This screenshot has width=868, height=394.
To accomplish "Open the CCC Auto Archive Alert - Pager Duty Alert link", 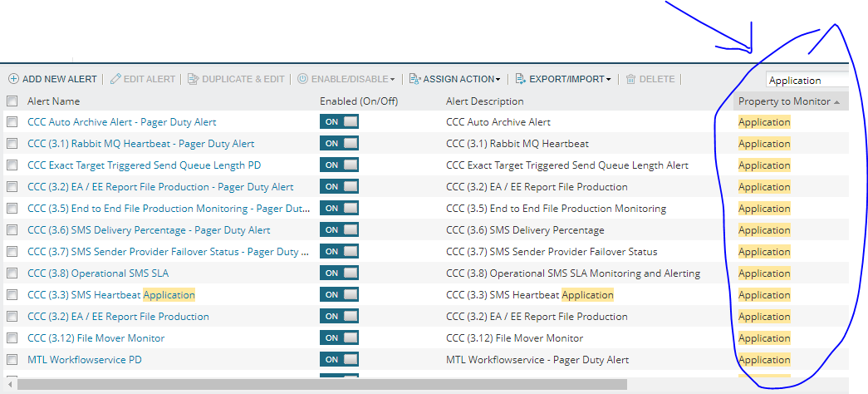I will [122, 122].
